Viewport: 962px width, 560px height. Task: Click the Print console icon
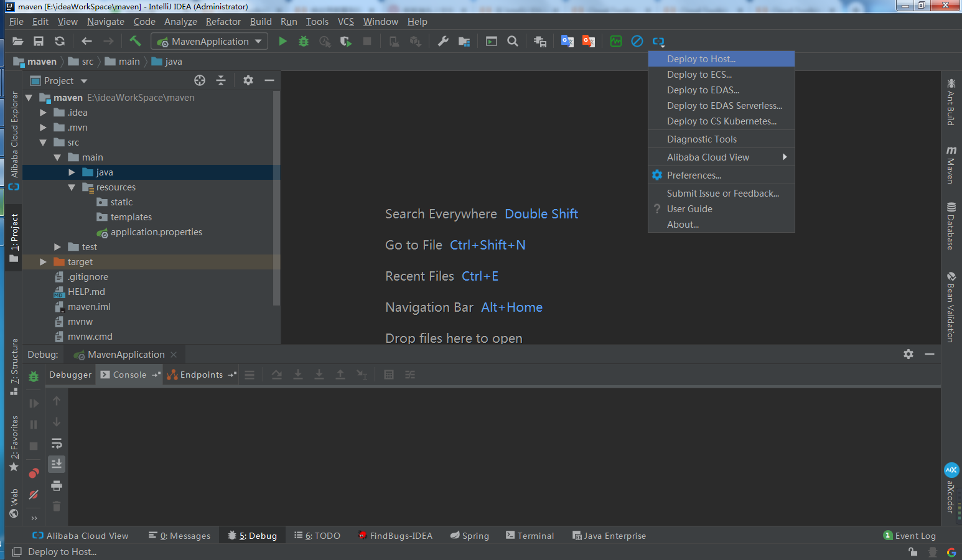pos(57,485)
